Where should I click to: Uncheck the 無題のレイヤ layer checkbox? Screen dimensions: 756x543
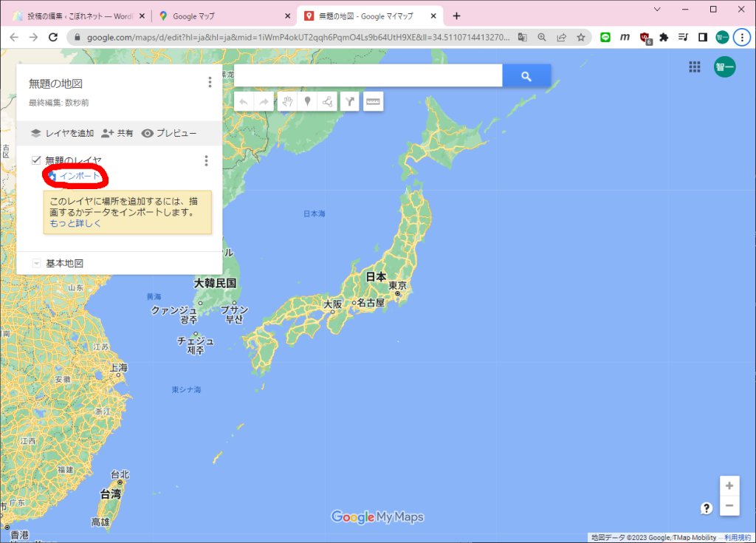pyautogui.click(x=35, y=160)
